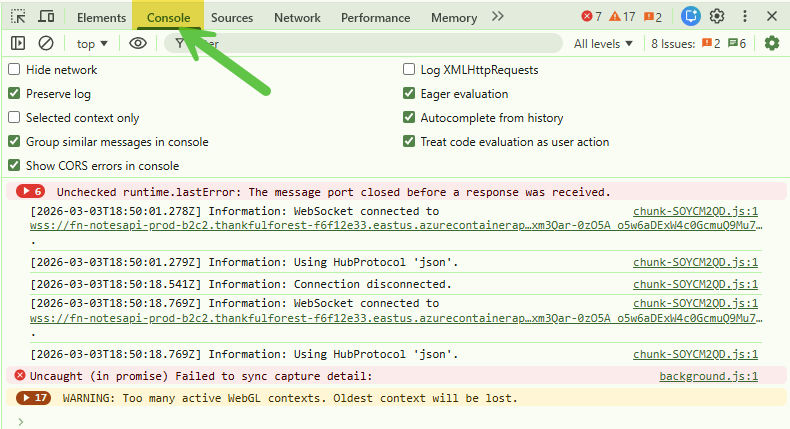Click the blue improvements 6 icon in the issues counter

pyautogui.click(x=737, y=44)
